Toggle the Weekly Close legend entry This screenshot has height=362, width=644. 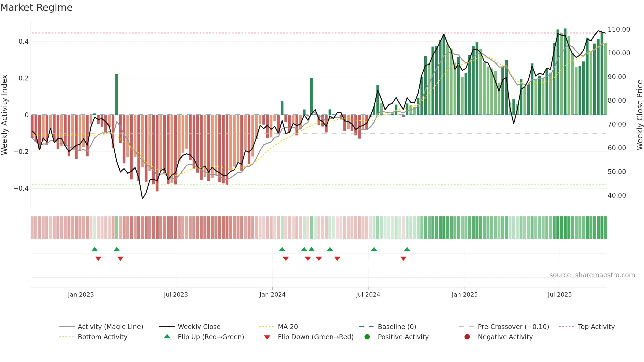[x=190, y=327]
